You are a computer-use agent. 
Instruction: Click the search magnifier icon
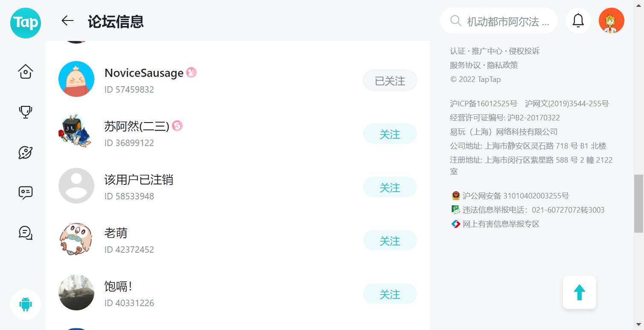[x=456, y=21]
